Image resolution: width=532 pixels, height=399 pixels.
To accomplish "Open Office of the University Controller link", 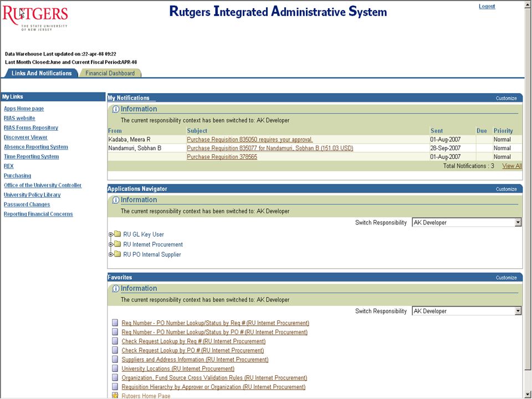I will (43, 185).
